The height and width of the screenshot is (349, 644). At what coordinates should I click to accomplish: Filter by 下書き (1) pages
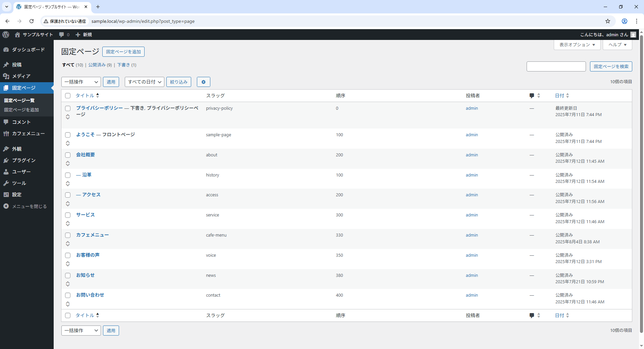(x=127, y=65)
